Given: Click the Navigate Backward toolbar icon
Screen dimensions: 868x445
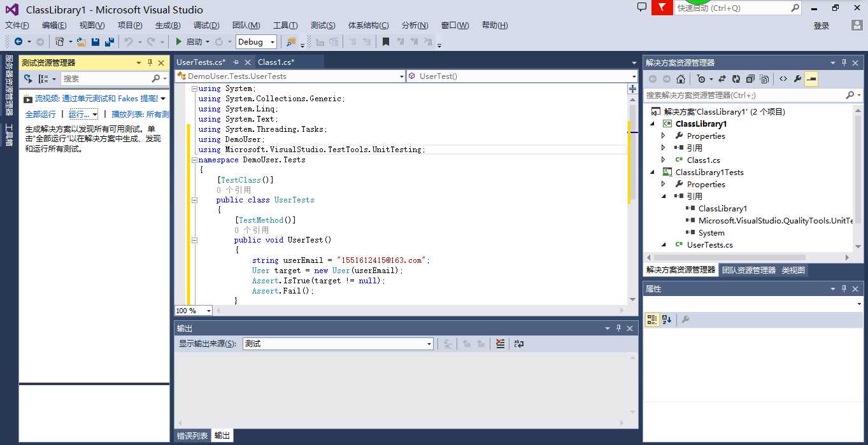Looking at the screenshot, I should 18,41.
